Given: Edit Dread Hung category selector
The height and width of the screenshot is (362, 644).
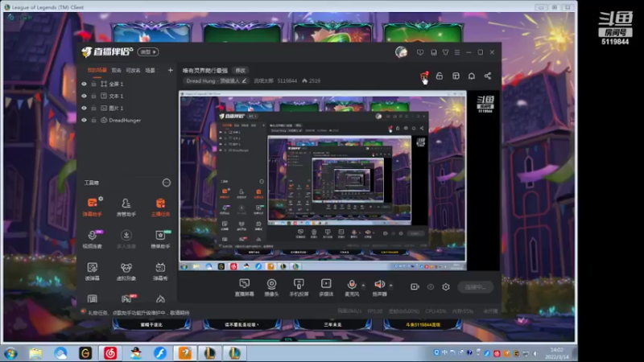Looking at the screenshot, I should pyautogui.click(x=216, y=81).
